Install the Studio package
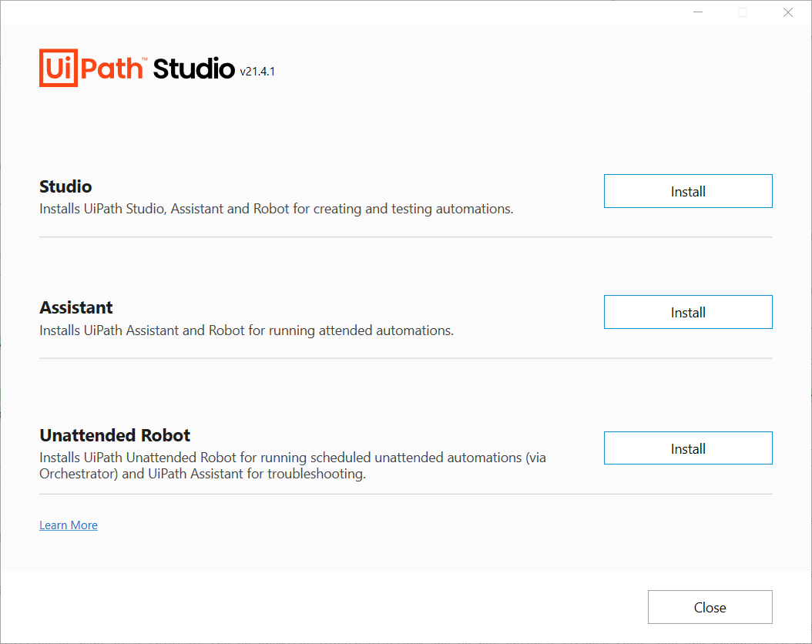The width and height of the screenshot is (812, 644). coord(688,191)
